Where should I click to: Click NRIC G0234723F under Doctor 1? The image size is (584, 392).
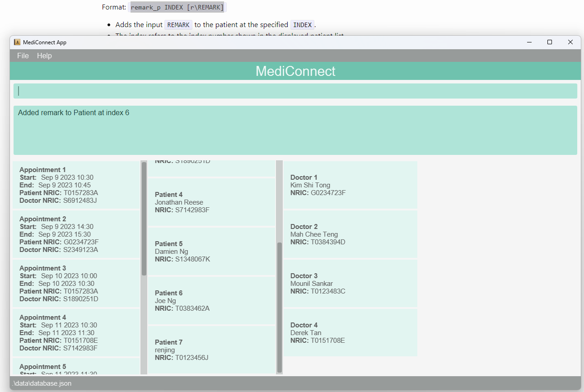point(328,193)
